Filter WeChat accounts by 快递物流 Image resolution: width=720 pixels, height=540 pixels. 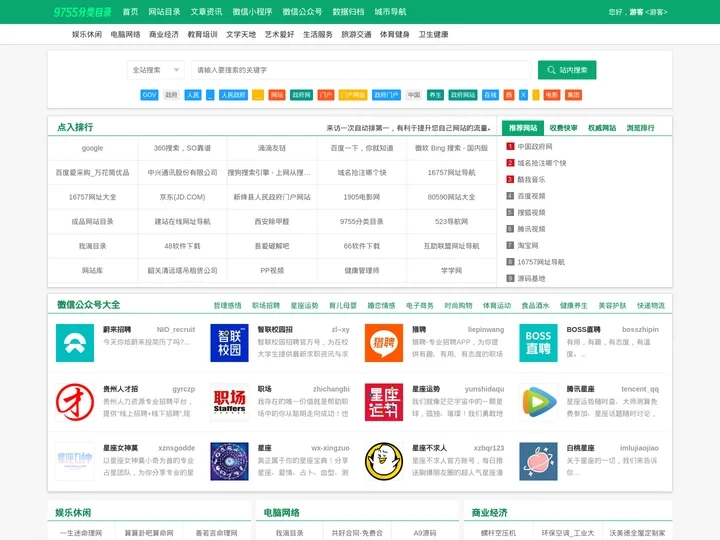pyautogui.click(x=651, y=305)
